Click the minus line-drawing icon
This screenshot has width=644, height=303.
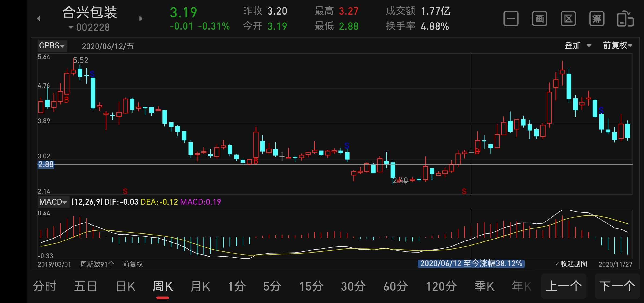(x=511, y=19)
